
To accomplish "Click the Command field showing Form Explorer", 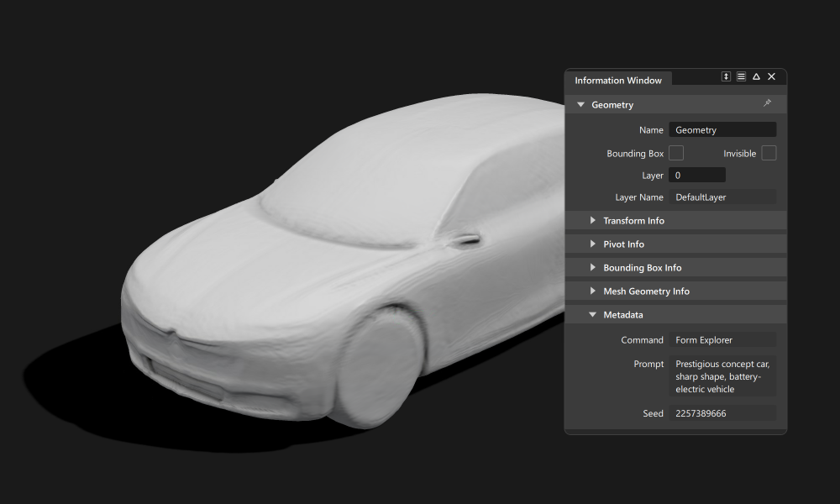I will point(723,339).
